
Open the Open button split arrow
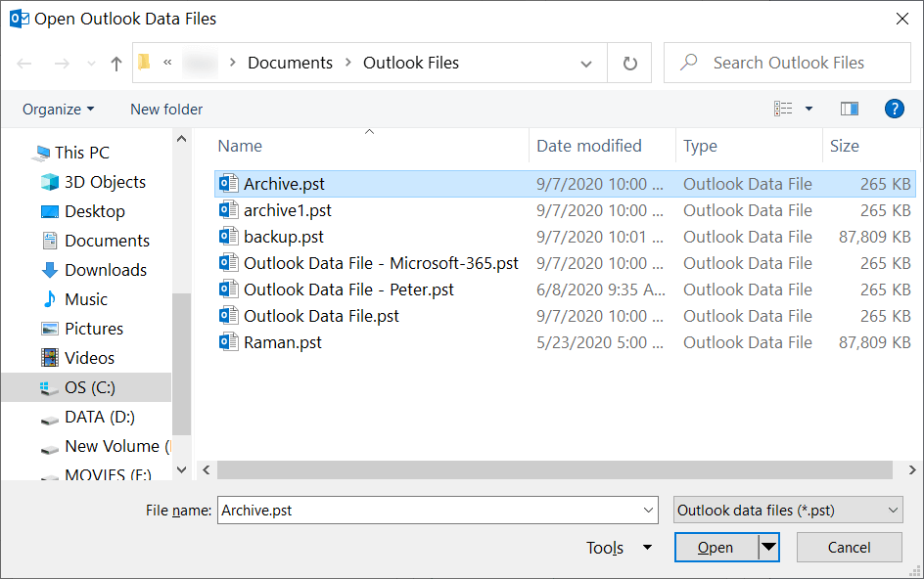[x=768, y=547]
